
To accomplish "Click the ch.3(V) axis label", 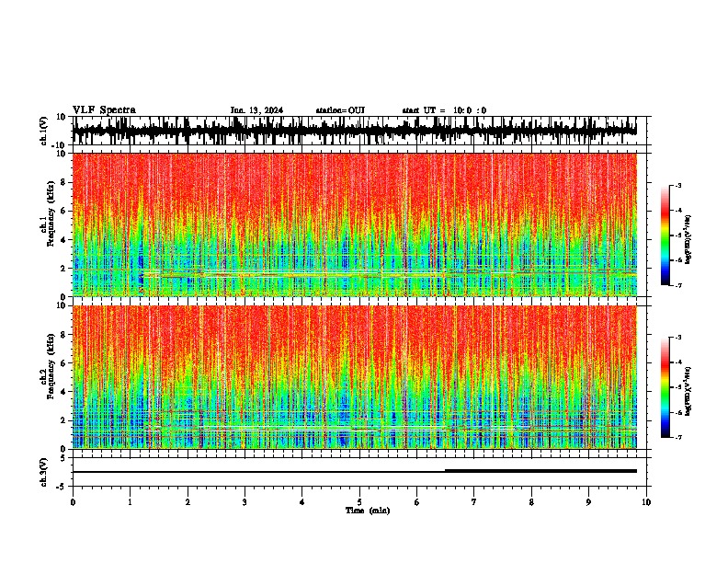I will click(x=44, y=472).
